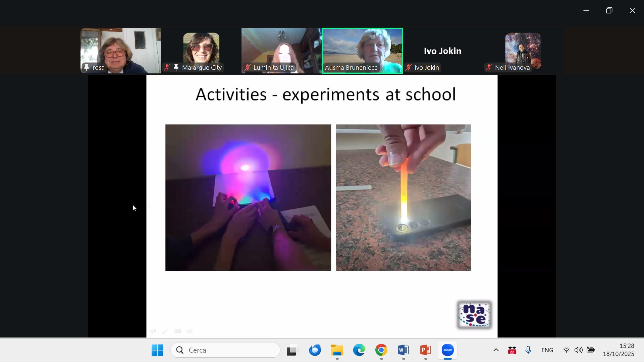The width and height of the screenshot is (644, 362).
Task: Open the Windows Start menu
Action: click(157, 350)
